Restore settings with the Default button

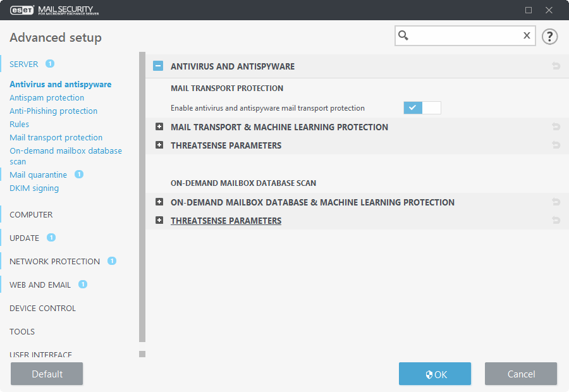[46, 374]
